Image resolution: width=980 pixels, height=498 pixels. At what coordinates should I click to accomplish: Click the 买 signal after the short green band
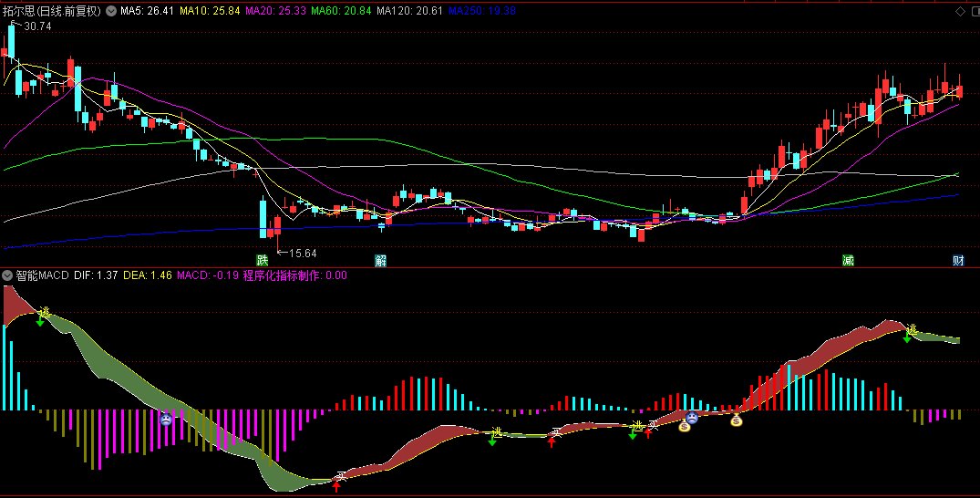[x=555, y=431]
